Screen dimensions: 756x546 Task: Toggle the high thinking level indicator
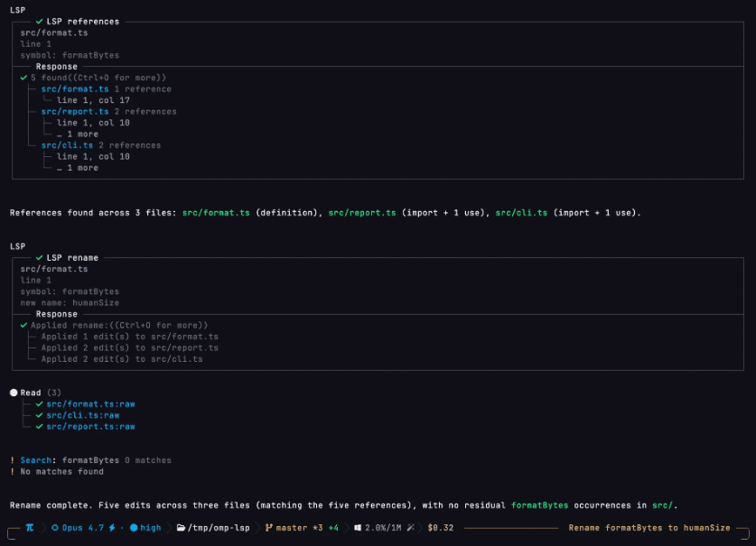145,528
